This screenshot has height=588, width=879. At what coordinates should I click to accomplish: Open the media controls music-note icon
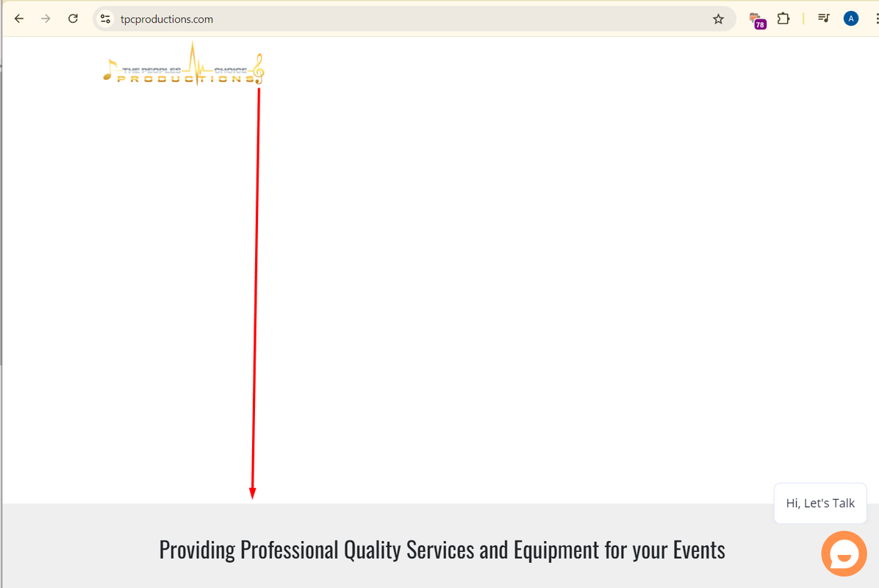[823, 18]
